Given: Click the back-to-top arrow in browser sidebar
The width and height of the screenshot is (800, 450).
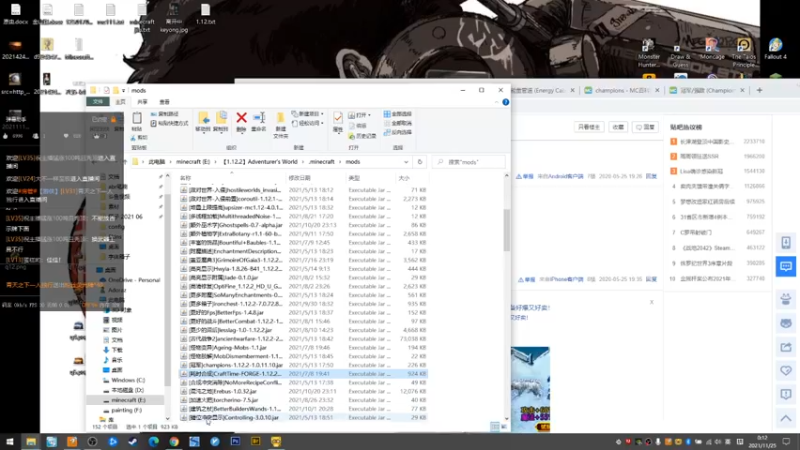Looking at the screenshot, I should pos(786,418).
